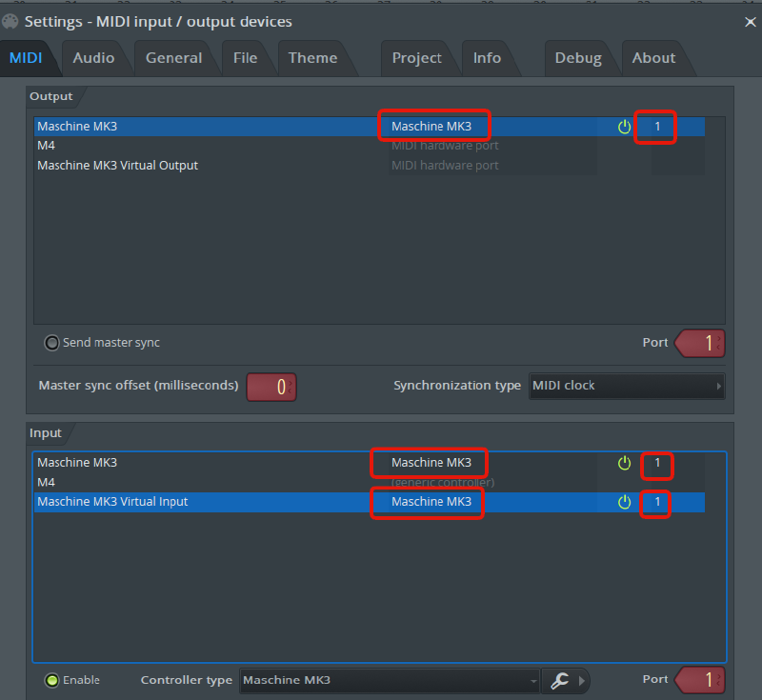The width and height of the screenshot is (762, 700).
Task: Open the Controller type dropdown
Action: coord(390,681)
